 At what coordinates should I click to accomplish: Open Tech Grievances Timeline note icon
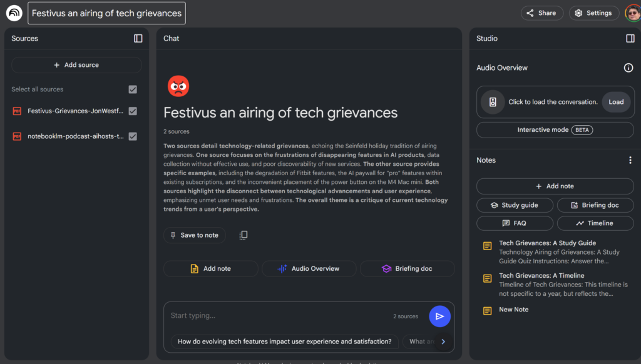click(487, 278)
